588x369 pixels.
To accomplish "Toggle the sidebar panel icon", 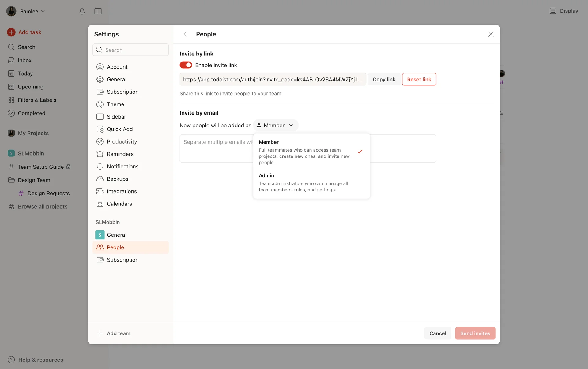I will point(98,11).
